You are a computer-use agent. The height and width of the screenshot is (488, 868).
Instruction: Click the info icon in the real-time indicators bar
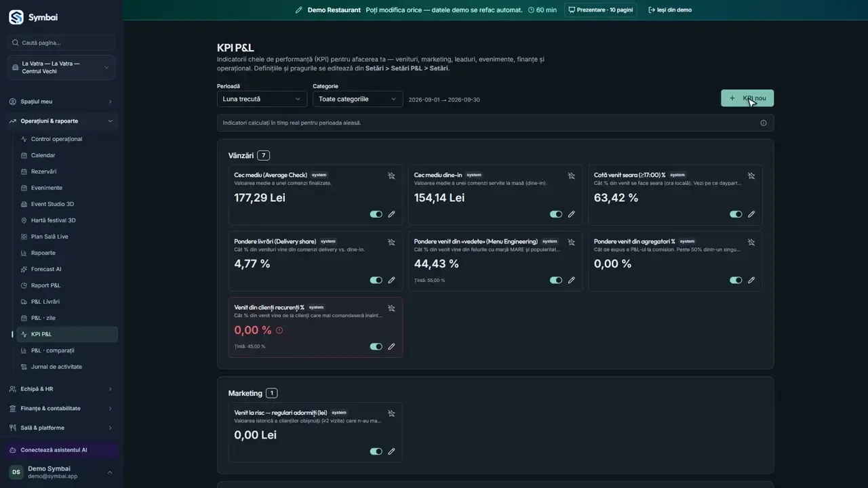764,123
